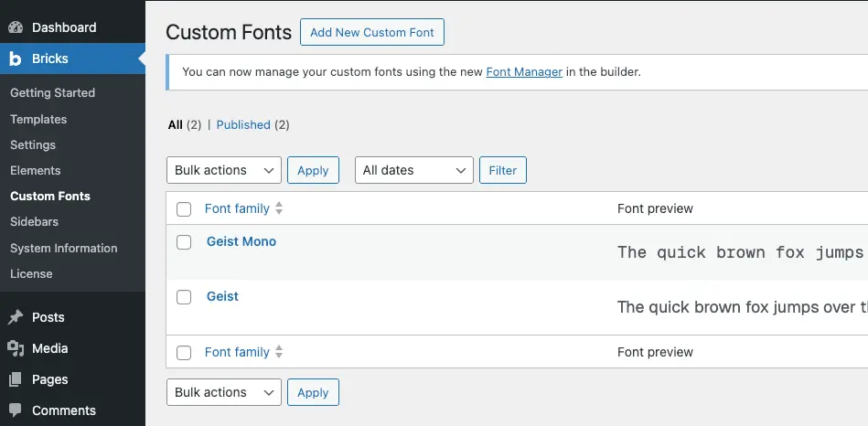Click Add New Custom Font button
This screenshot has height=426, width=868.
[x=372, y=32]
